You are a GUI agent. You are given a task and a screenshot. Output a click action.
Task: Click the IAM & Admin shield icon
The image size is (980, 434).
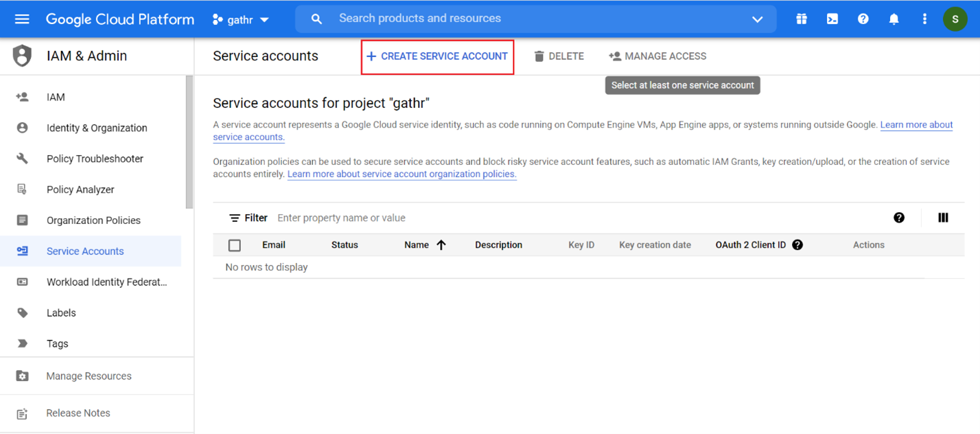click(x=21, y=55)
